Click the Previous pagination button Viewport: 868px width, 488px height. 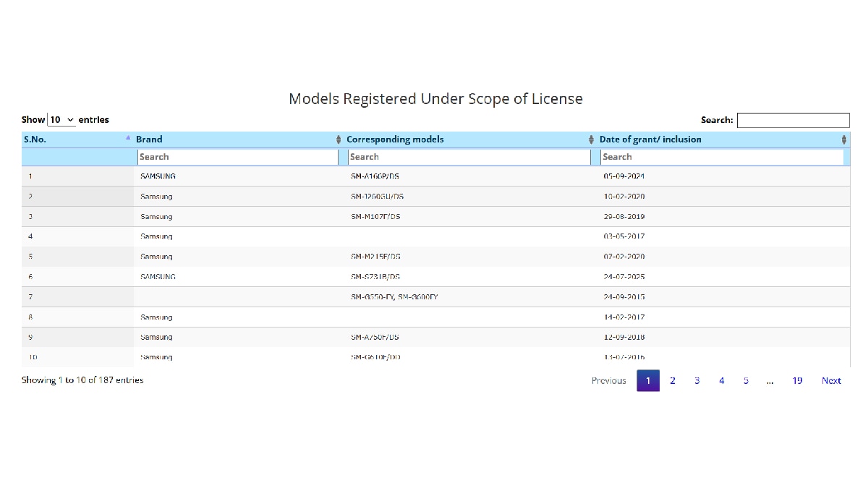pyautogui.click(x=608, y=380)
